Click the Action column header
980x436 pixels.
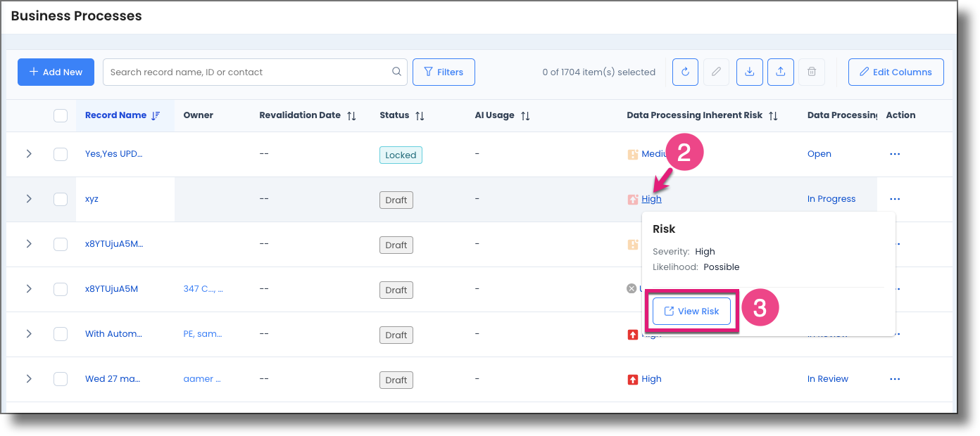coord(900,115)
